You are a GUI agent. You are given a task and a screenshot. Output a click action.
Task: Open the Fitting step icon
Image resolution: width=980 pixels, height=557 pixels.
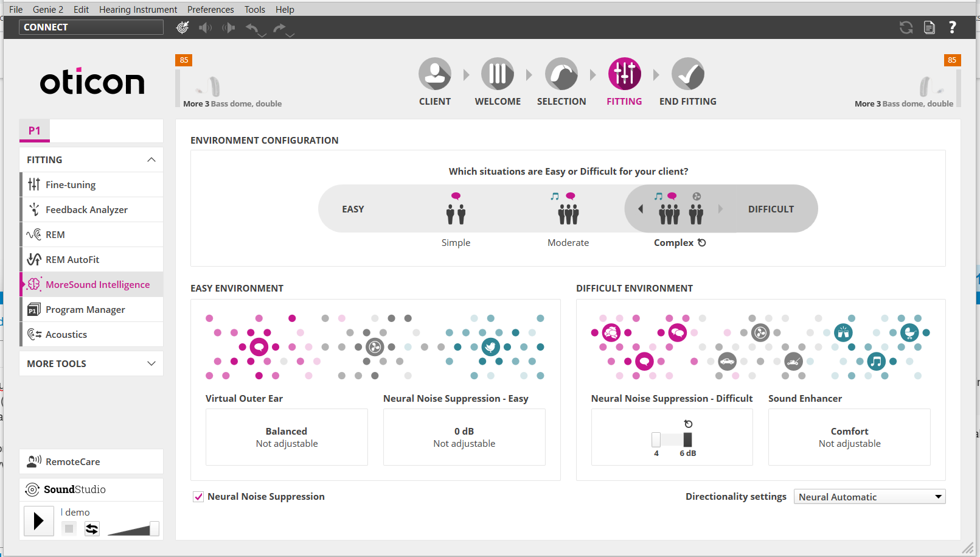624,74
